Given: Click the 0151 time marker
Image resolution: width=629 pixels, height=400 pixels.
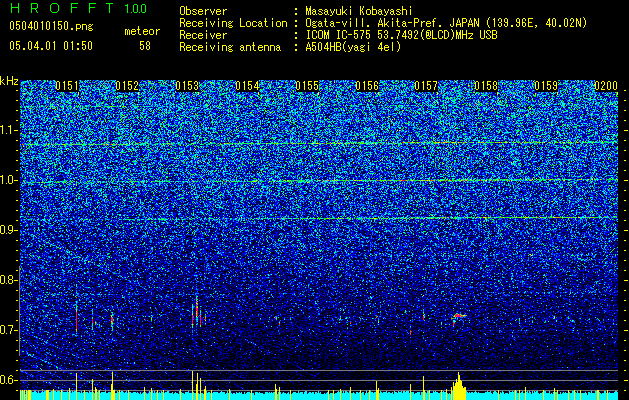Looking at the screenshot, I should [67, 86].
